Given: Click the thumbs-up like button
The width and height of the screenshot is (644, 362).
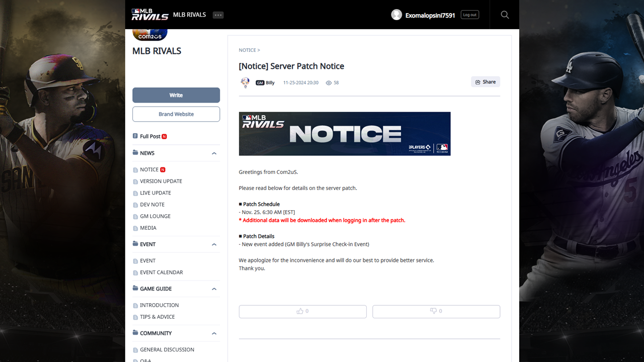Looking at the screenshot, I should tap(302, 311).
